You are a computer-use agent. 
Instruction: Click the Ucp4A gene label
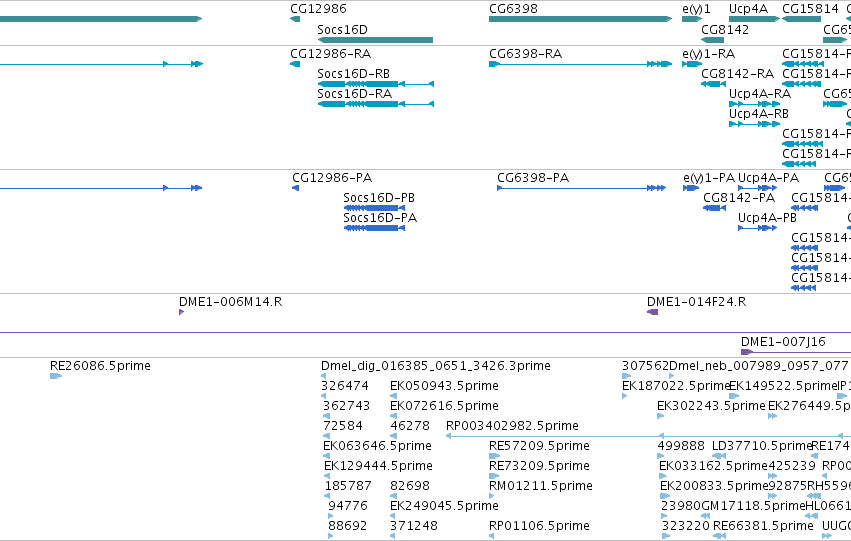[748, 9]
